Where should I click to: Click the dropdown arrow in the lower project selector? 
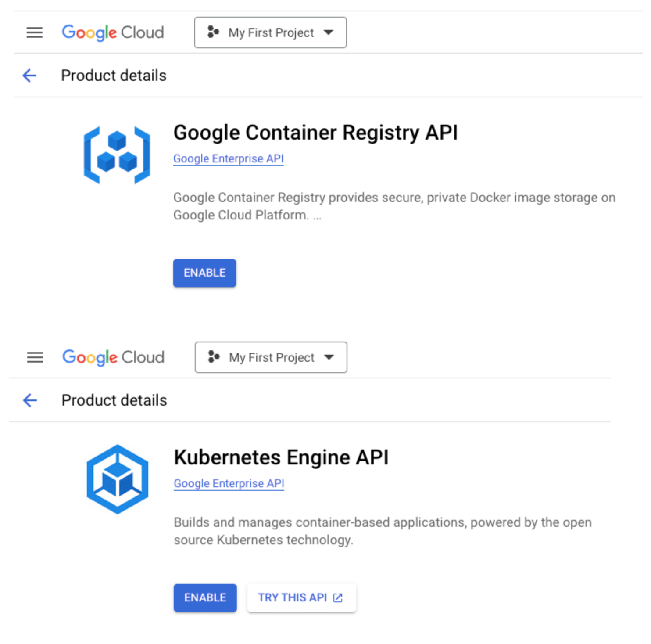[329, 357]
